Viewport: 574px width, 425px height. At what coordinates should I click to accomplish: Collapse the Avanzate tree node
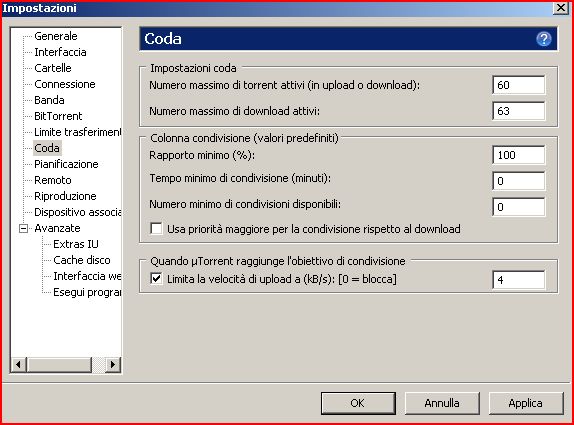click(23, 228)
